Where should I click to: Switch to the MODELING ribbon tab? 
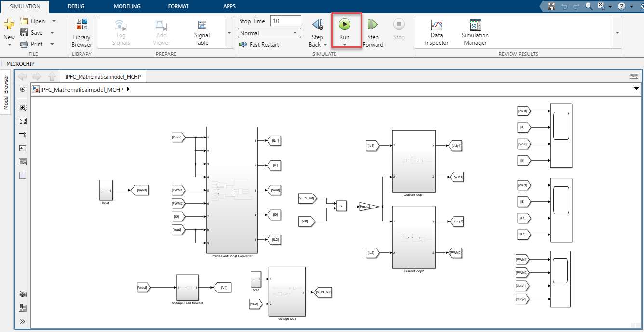coord(127,6)
